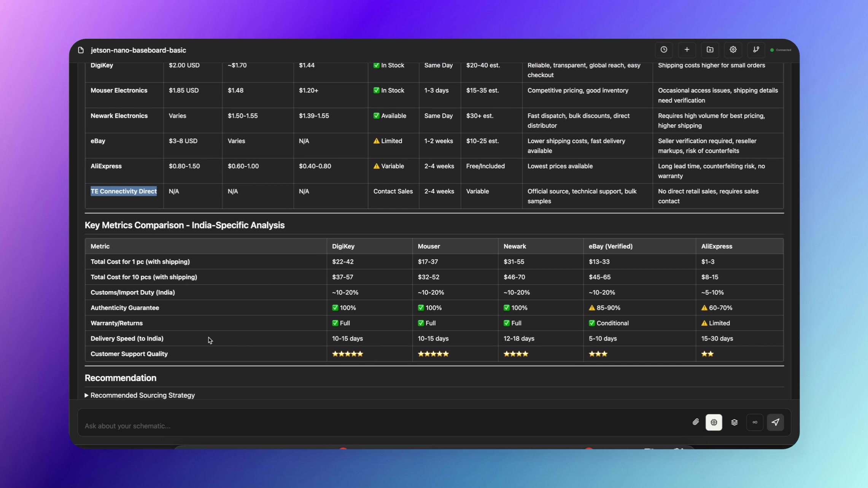
Task: Click the jetson-nano-baseboard-basic project title
Action: [138, 50]
